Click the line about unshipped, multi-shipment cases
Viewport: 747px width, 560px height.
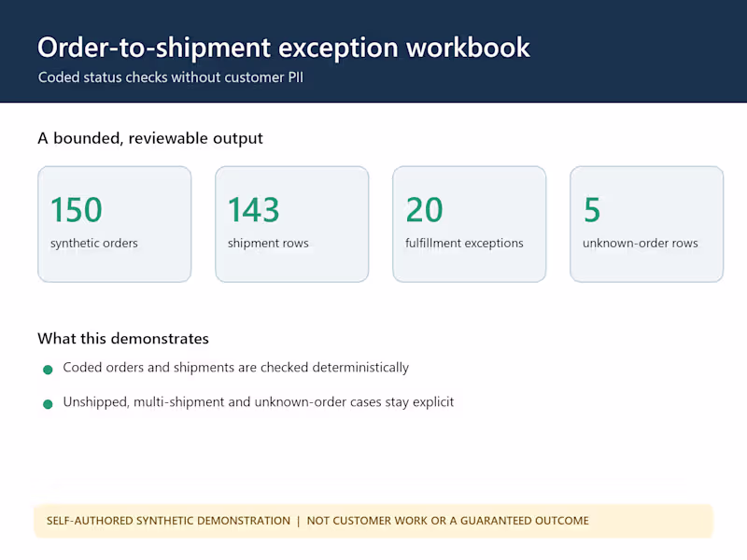[x=259, y=402]
